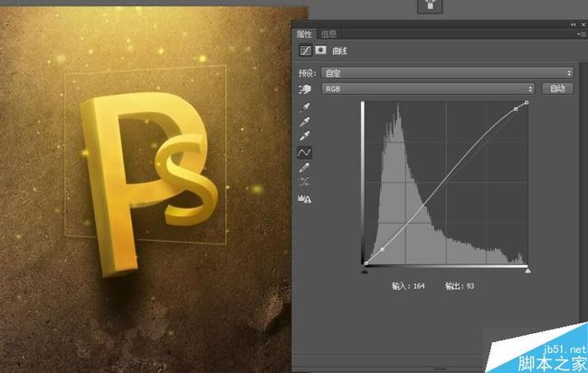This screenshot has width=588, height=373.
Task: Switch to the 信息 tab
Action: pos(329,34)
